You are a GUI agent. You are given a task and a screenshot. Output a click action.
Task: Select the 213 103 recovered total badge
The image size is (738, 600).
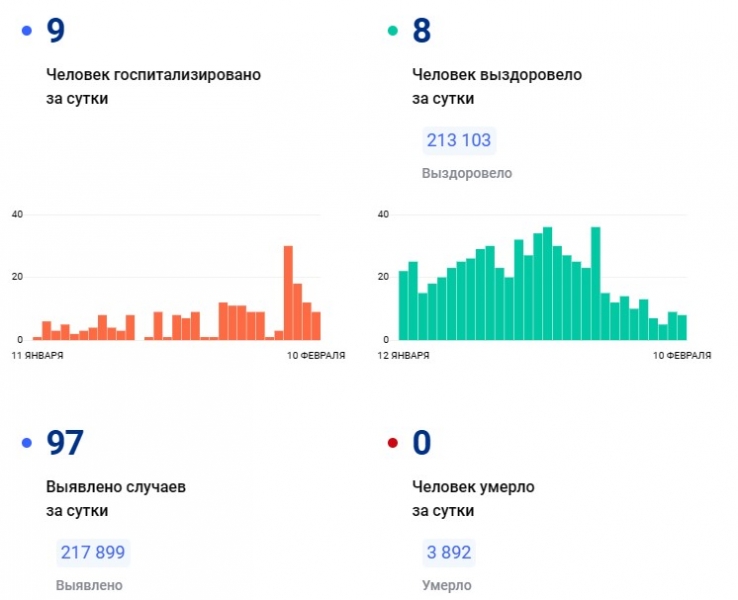pyautogui.click(x=459, y=140)
